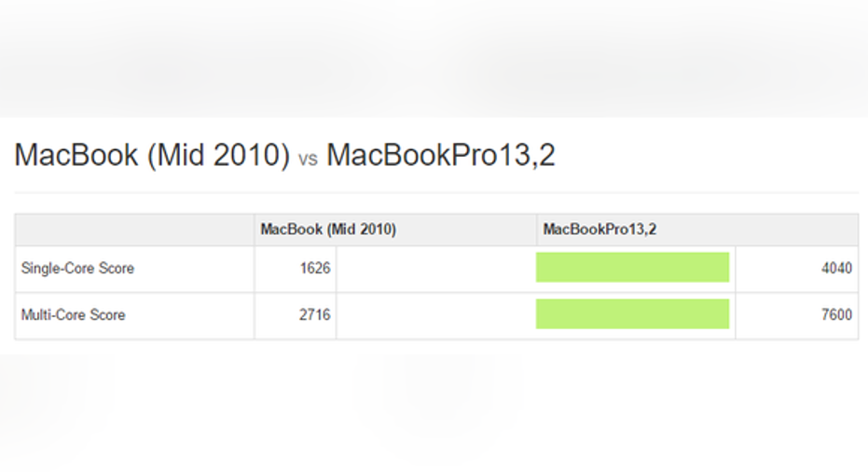Click the 2716 multi-core score value
Image resolution: width=868 pixels, height=472 pixels.
click(x=314, y=315)
